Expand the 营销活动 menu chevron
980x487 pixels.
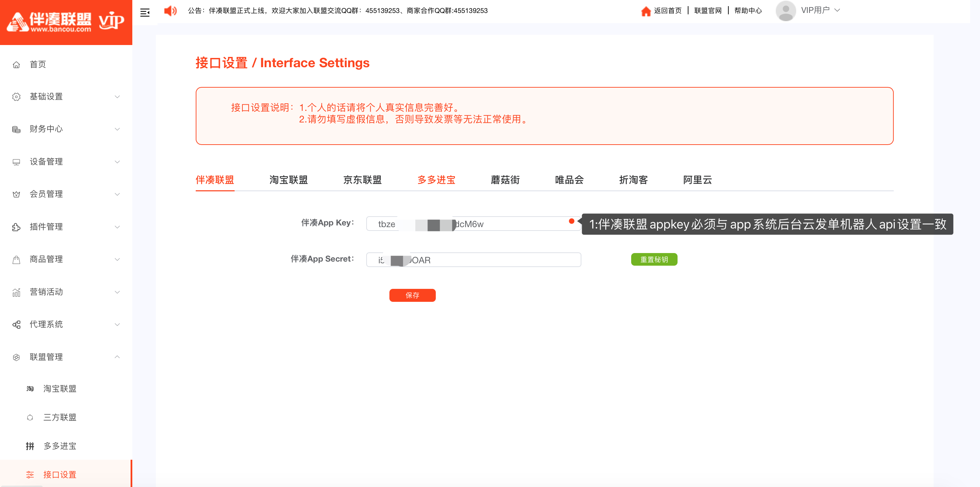117,292
